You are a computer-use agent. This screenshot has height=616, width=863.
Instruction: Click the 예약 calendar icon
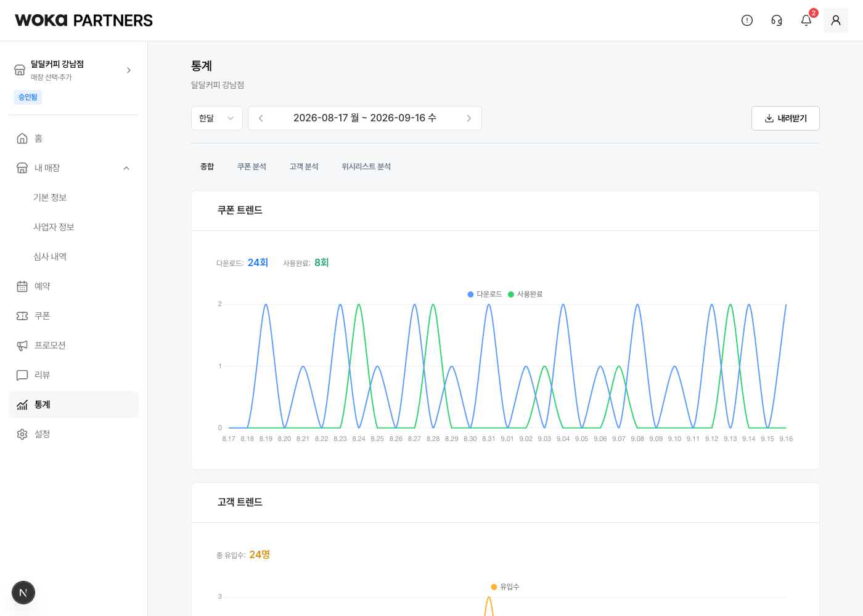tap(22, 286)
